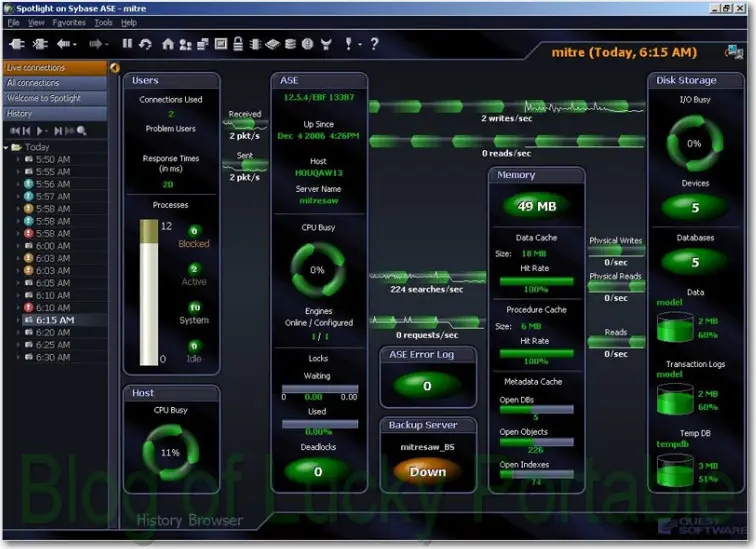Go back using the left arrow toolbar icon

point(63,44)
